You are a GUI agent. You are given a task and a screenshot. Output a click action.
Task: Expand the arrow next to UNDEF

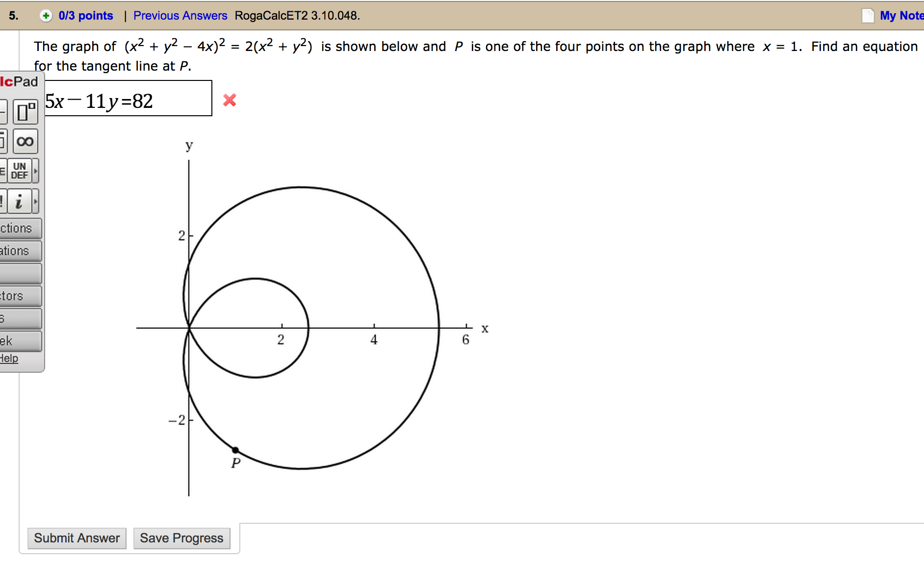[35, 171]
